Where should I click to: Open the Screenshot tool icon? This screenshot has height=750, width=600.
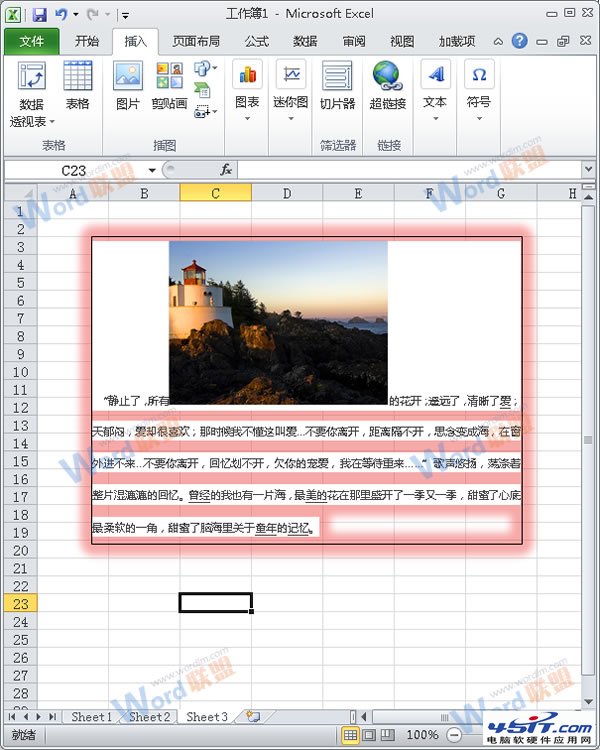point(205,112)
